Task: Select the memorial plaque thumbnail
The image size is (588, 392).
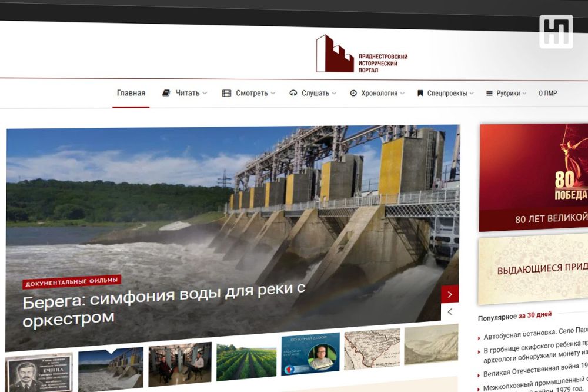Action: (x=39, y=373)
